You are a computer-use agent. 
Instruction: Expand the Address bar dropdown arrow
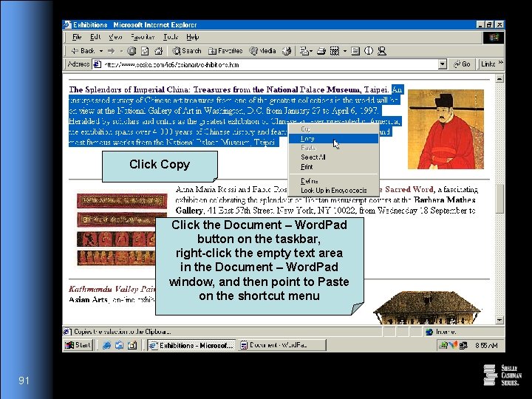(442, 64)
